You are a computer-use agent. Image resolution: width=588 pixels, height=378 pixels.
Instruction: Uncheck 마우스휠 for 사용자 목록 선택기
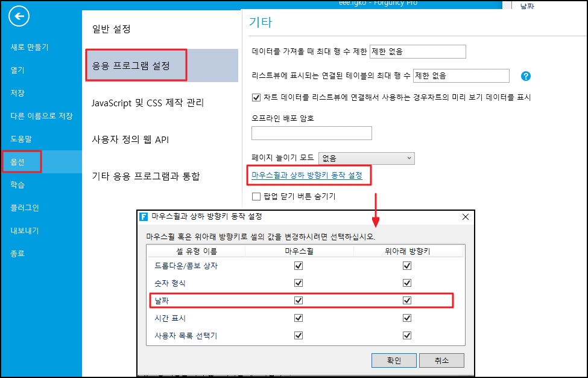tap(299, 335)
